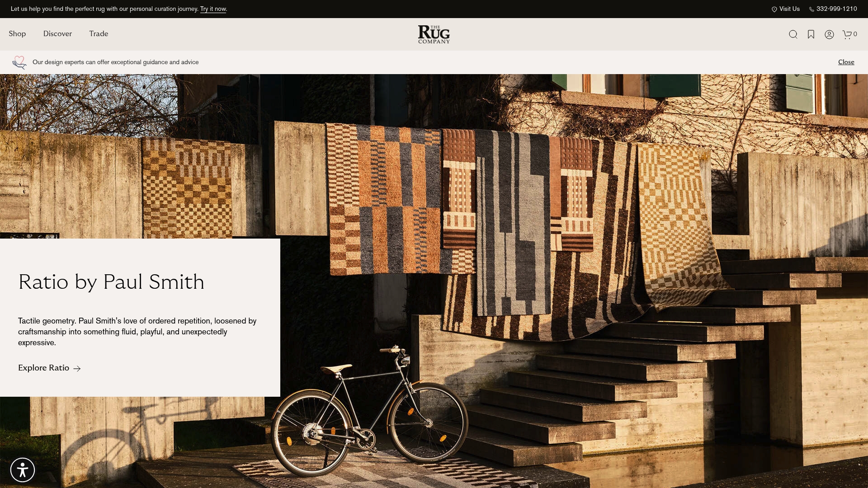Click the design experts guidance message text
Viewport: 868px width, 488px height.
point(116,62)
